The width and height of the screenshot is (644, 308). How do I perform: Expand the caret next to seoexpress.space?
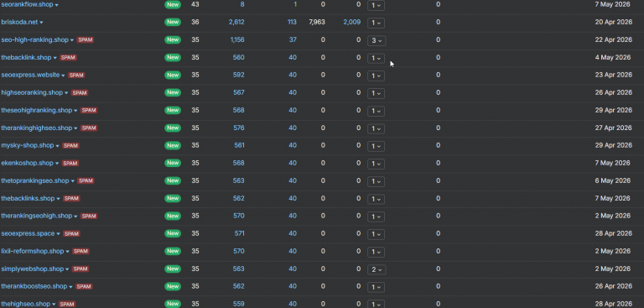tap(59, 234)
